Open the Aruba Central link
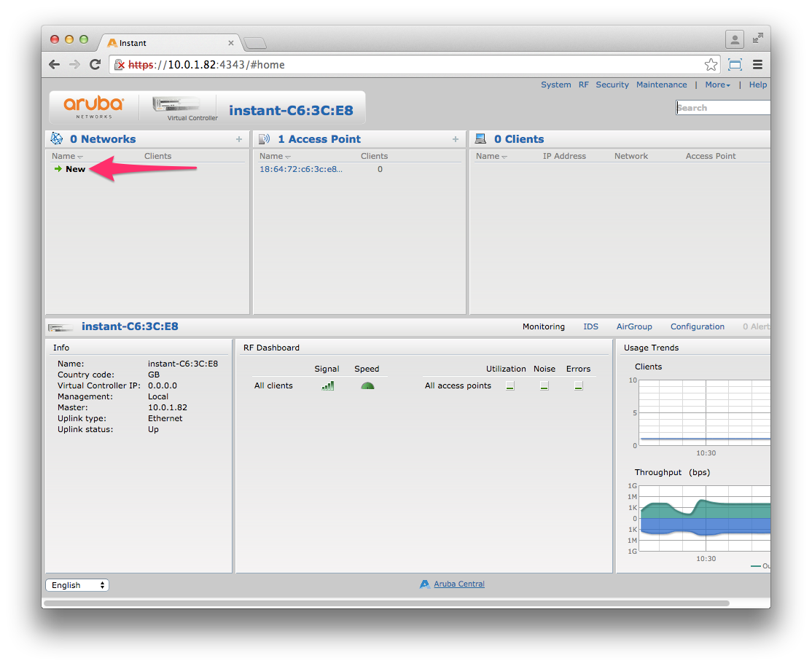This screenshot has height=666, width=812. [458, 584]
